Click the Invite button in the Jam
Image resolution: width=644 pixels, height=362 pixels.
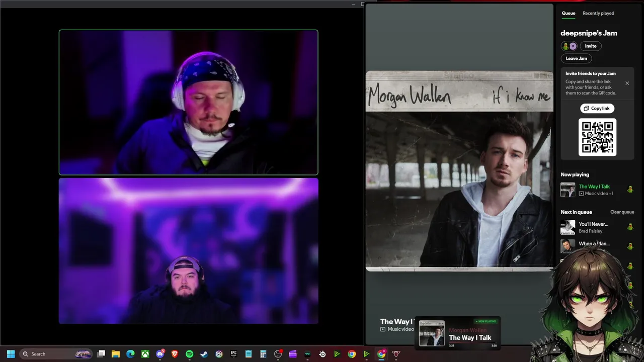pyautogui.click(x=591, y=46)
